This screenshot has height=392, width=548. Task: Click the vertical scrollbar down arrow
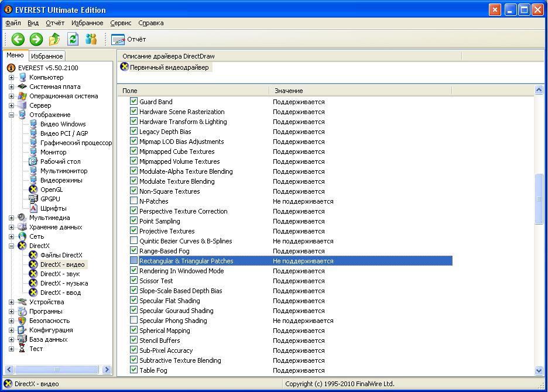(x=539, y=370)
